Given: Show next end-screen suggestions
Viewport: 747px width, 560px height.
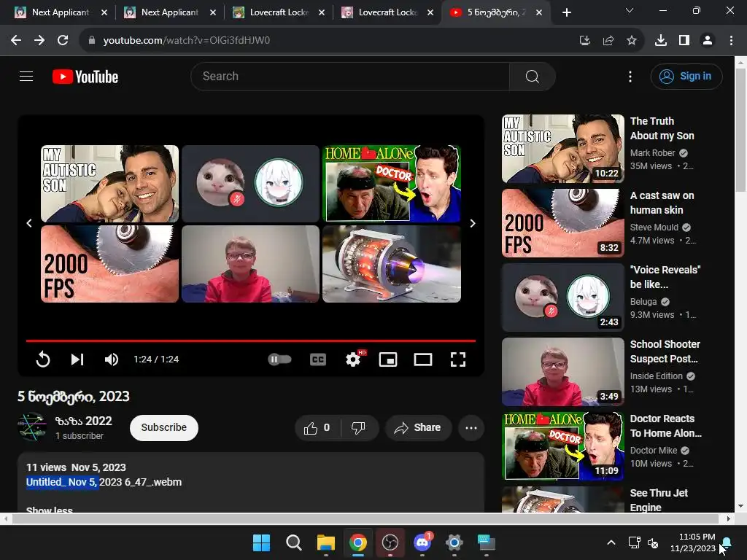Looking at the screenshot, I should [x=472, y=223].
